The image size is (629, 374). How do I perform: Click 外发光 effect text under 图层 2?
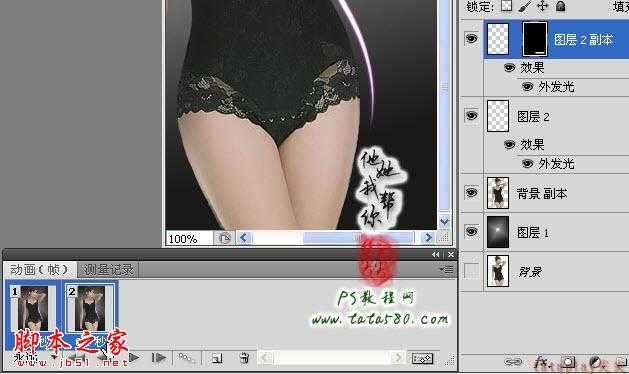coord(556,164)
